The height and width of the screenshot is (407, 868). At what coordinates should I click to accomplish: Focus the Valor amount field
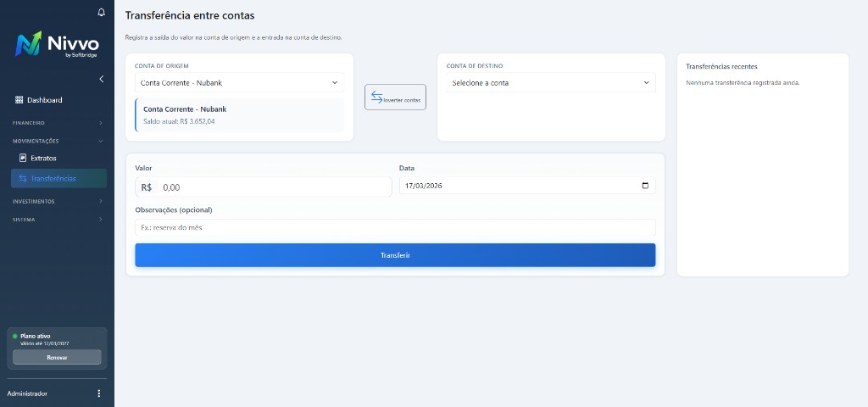point(264,187)
